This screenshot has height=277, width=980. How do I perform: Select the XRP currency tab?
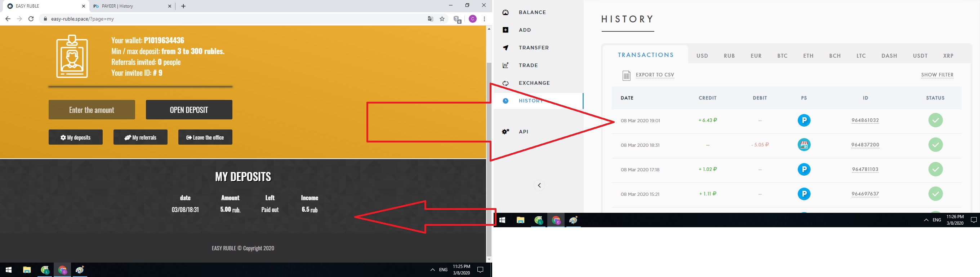[948, 56]
